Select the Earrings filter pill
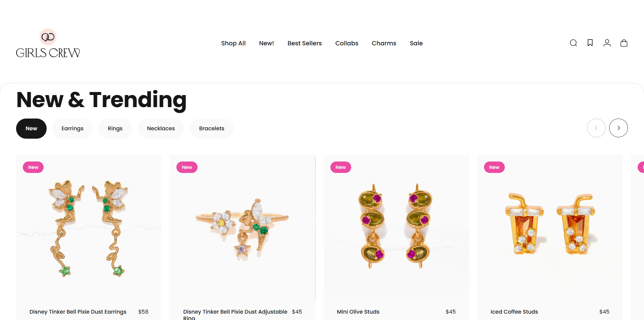 (x=72, y=129)
